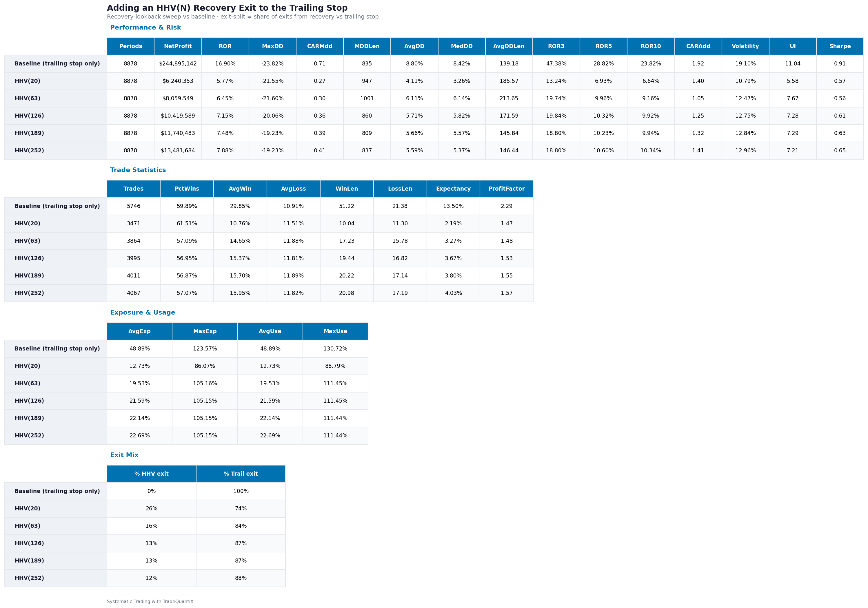Click the "% Trail exit" column header

click(x=241, y=474)
